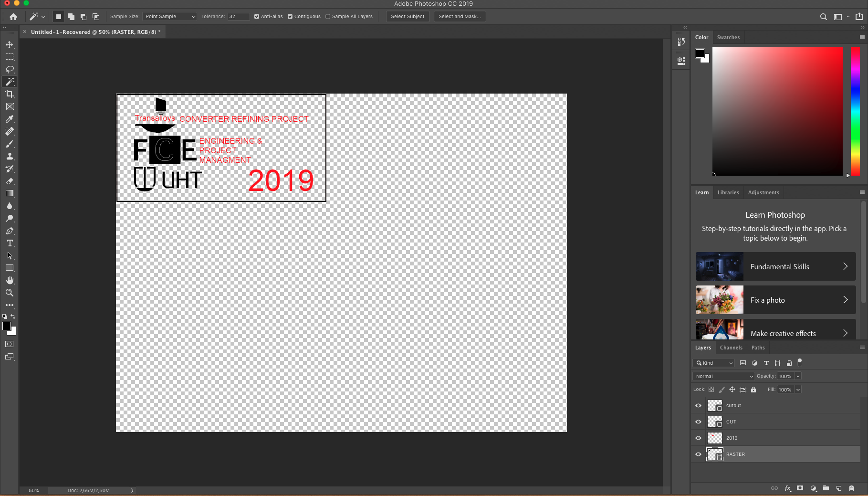
Task: Click the trash icon to delete layer
Action: [852, 488]
